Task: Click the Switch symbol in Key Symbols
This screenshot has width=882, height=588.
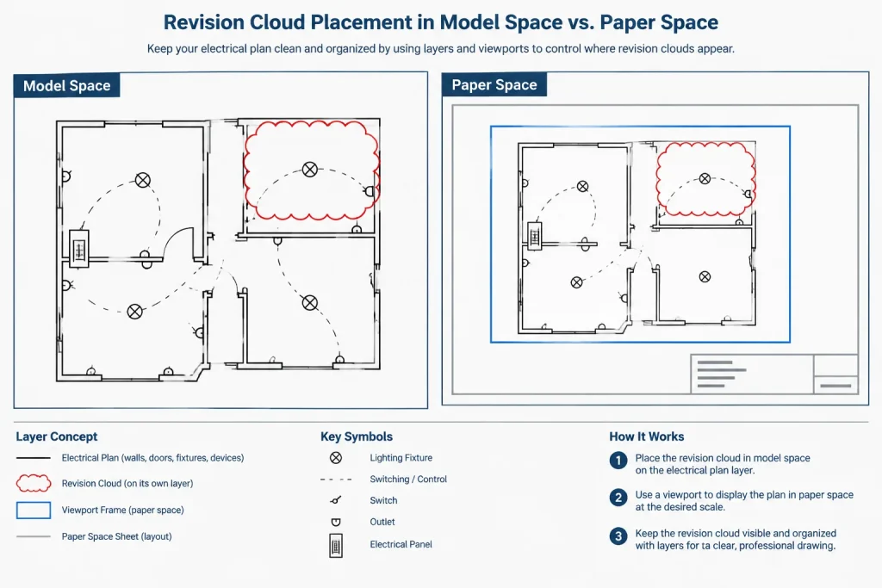Action: pyautogui.click(x=336, y=499)
